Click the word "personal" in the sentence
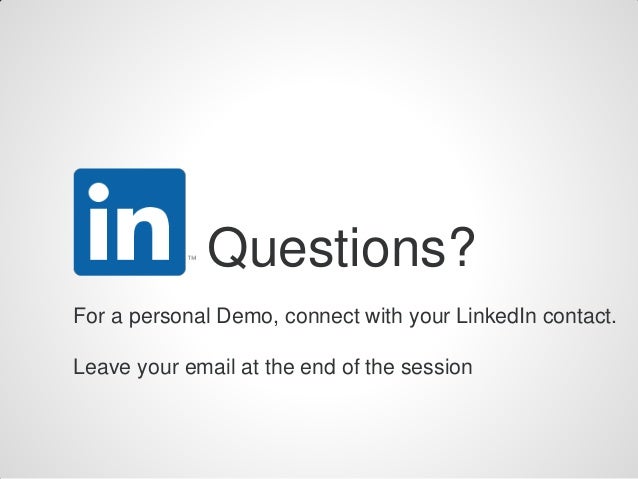Screen dimensions: 638x479 point(169,317)
